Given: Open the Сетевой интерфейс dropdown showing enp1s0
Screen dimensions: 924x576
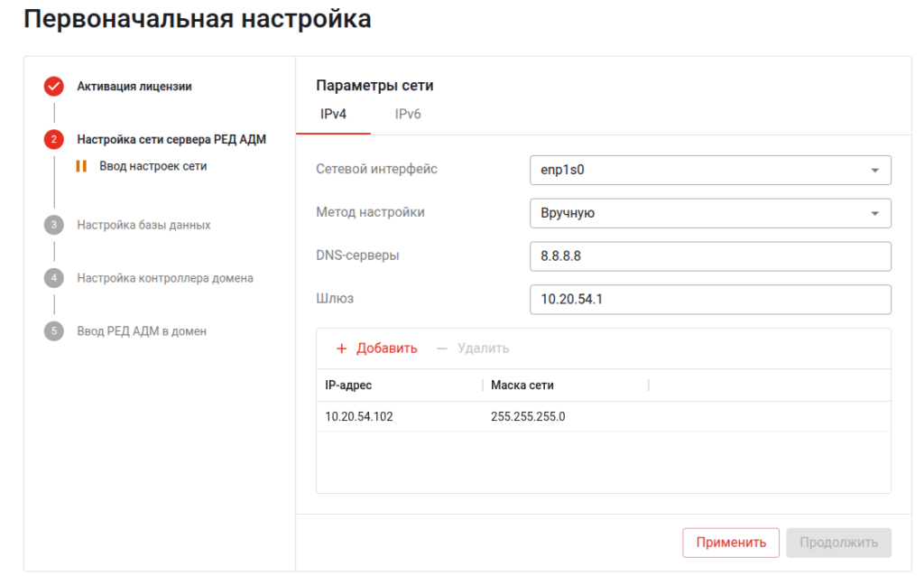Looking at the screenshot, I should 710,170.
